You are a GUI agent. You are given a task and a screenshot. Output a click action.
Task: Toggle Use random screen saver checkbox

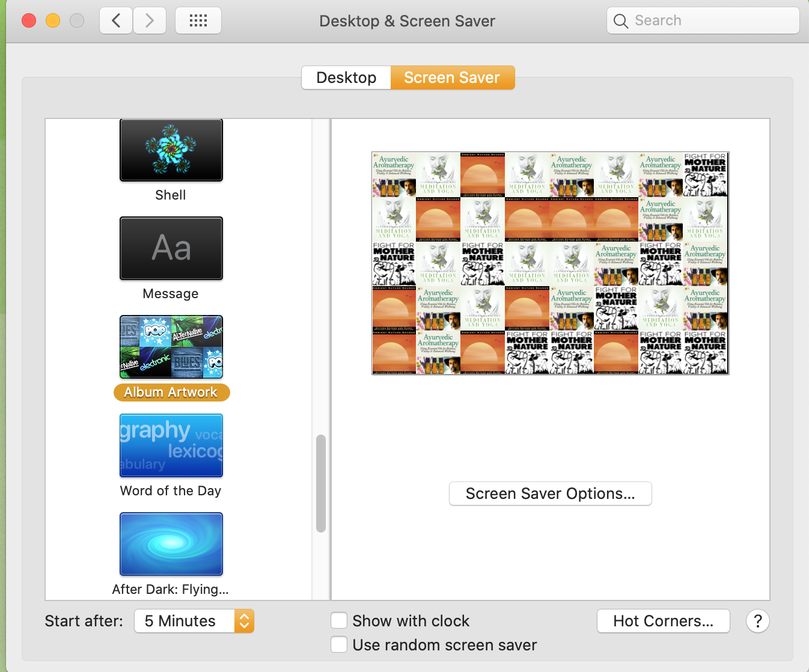tap(339, 644)
